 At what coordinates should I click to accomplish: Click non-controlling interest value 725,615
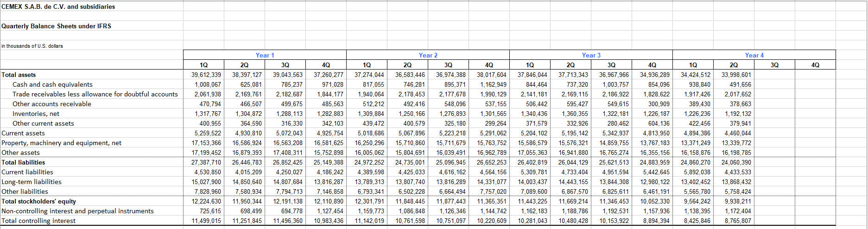[210, 211]
